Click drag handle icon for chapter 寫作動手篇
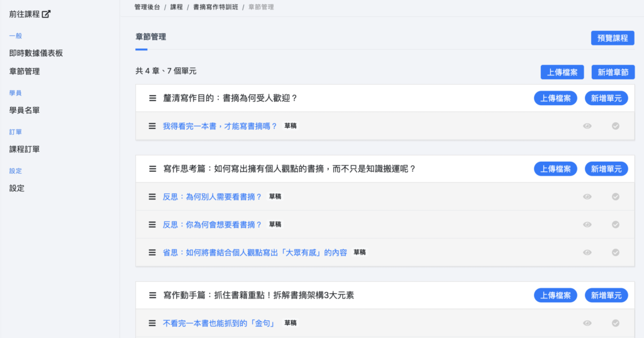This screenshot has width=644, height=338. [x=152, y=295]
